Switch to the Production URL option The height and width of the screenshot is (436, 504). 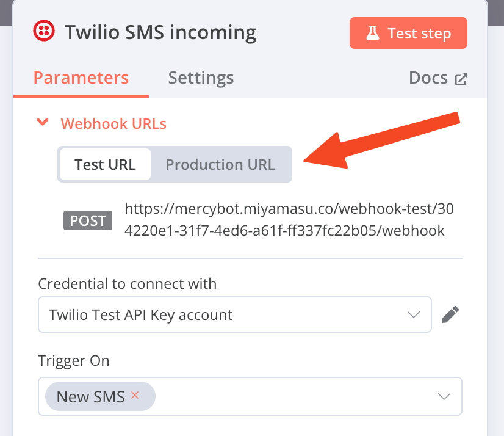[x=220, y=164]
